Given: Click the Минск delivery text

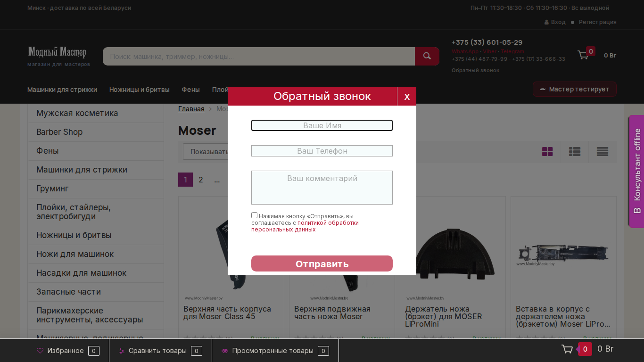Looking at the screenshot, I should (79, 8).
